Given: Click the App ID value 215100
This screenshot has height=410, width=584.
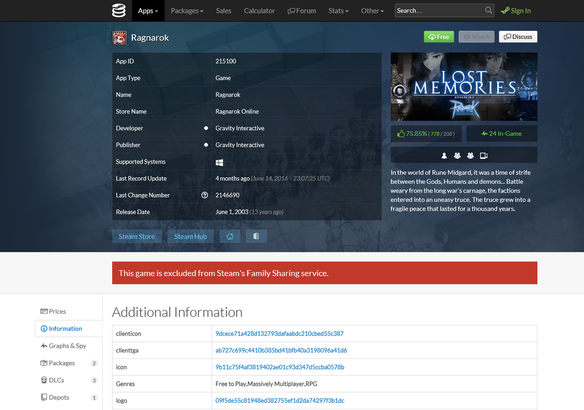Looking at the screenshot, I should pos(226,61).
